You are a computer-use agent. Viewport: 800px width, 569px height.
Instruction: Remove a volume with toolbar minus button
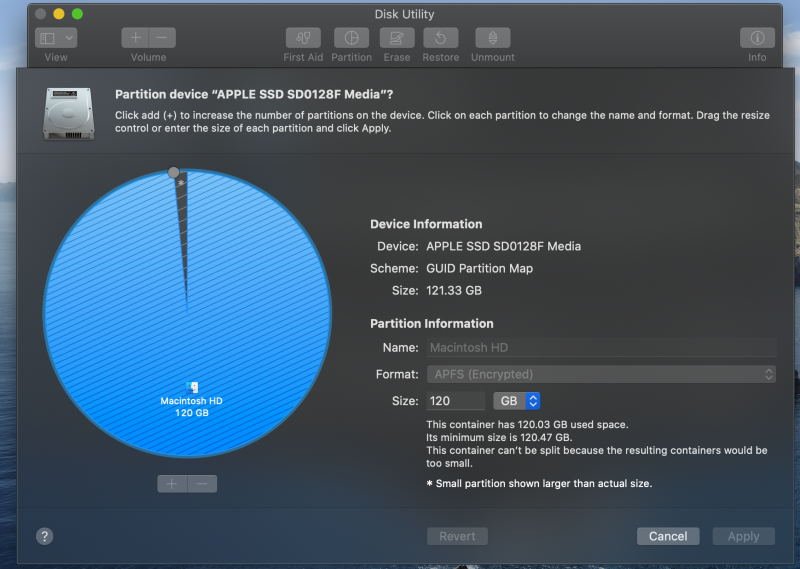click(162, 38)
